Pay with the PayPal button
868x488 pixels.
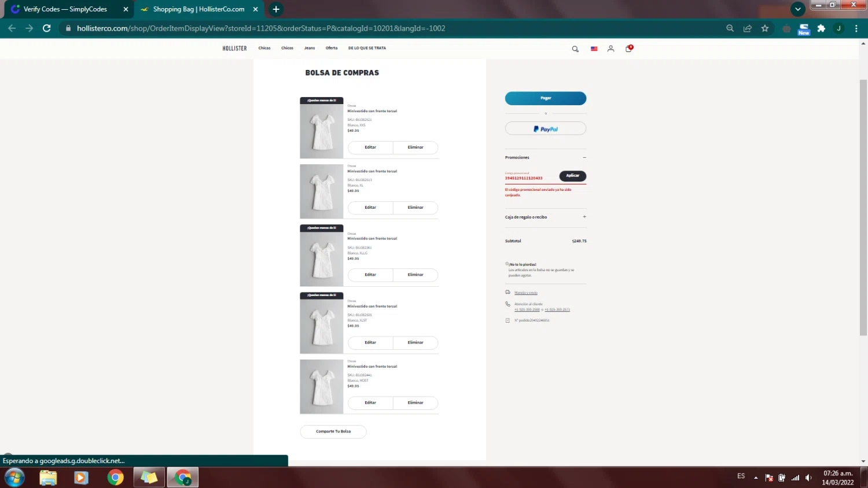pos(546,129)
